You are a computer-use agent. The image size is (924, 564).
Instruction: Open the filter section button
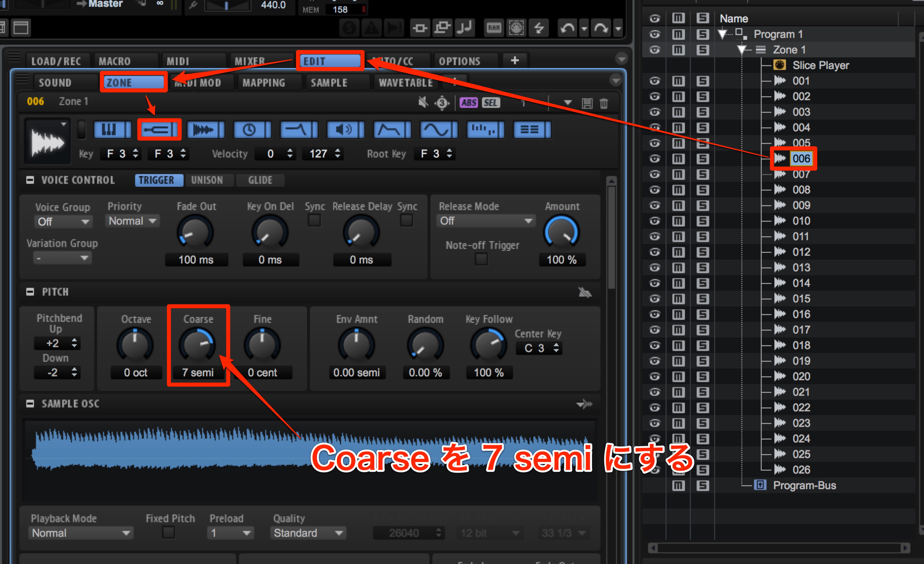point(299,130)
